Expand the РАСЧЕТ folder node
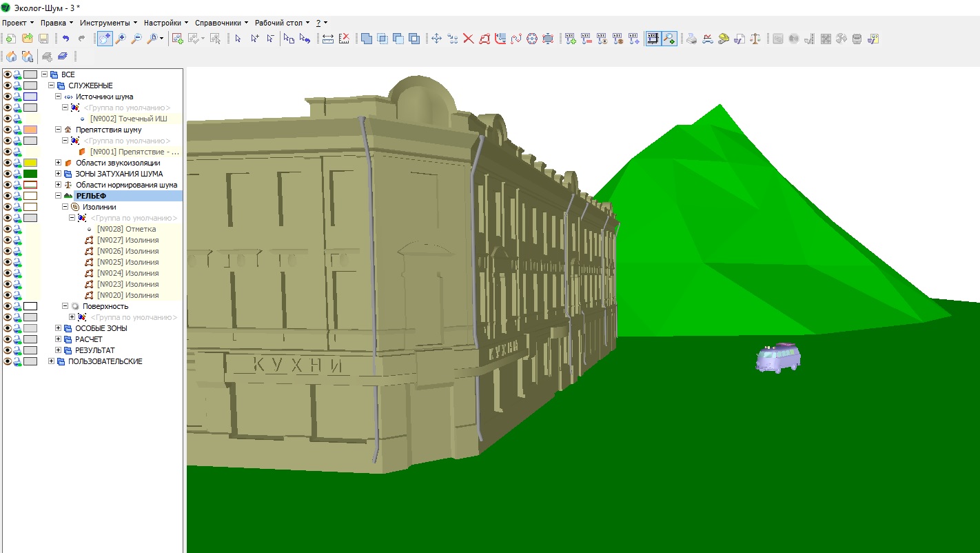Screen dimensions: 980x553 pos(59,339)
